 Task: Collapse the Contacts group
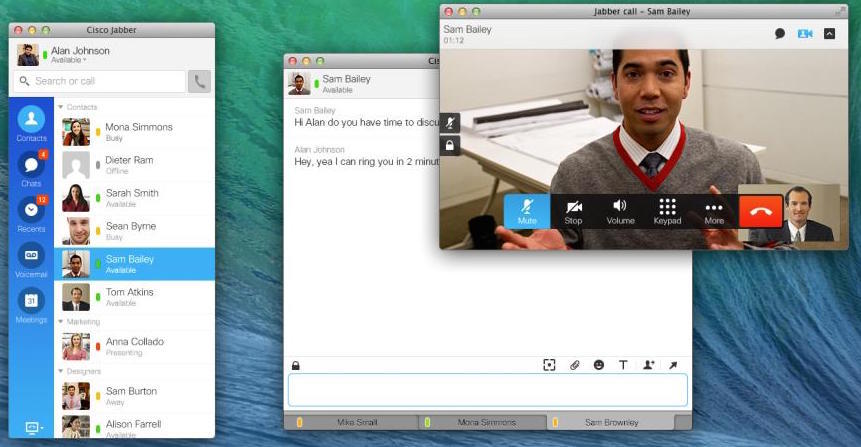pyautogui.click(x=60, y=107)
